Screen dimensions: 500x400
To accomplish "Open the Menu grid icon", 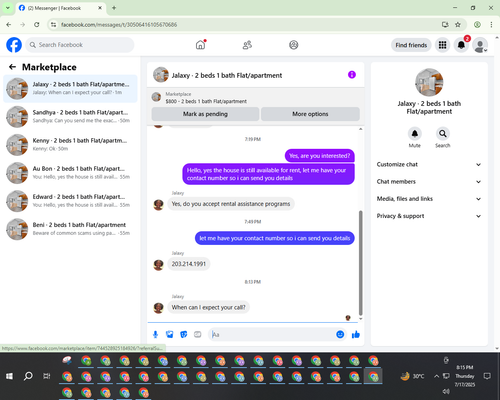I will (x=442, y=45).
